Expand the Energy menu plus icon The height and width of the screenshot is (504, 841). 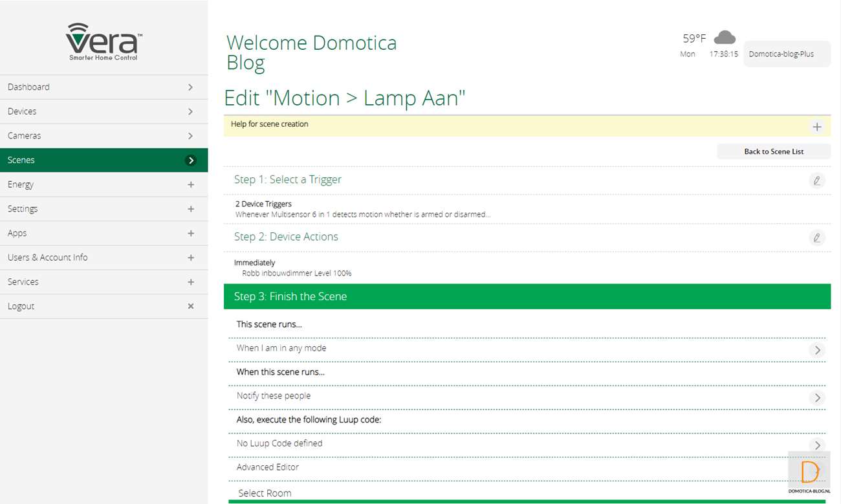[x=191, y=184]
